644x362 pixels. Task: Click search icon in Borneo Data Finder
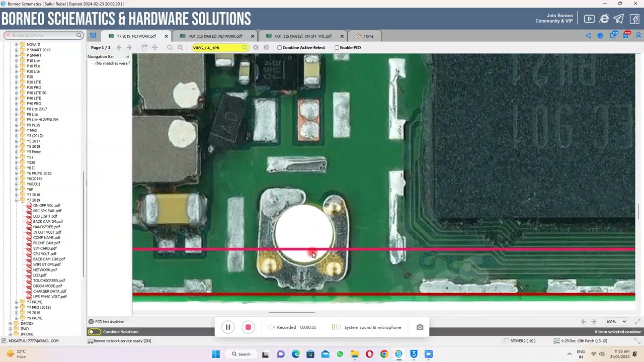pyautogui.click(x=79, y=35)
